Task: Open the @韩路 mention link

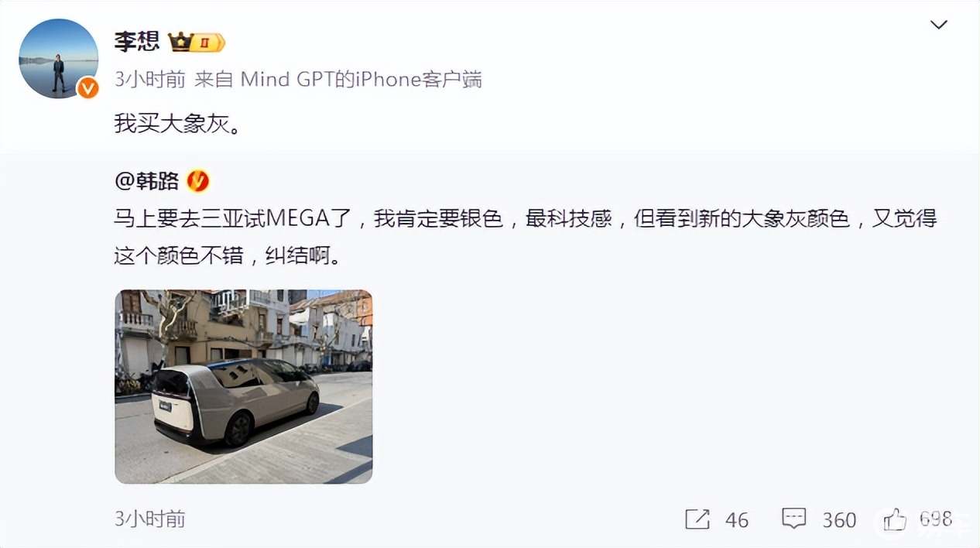Action: [147, 181]
